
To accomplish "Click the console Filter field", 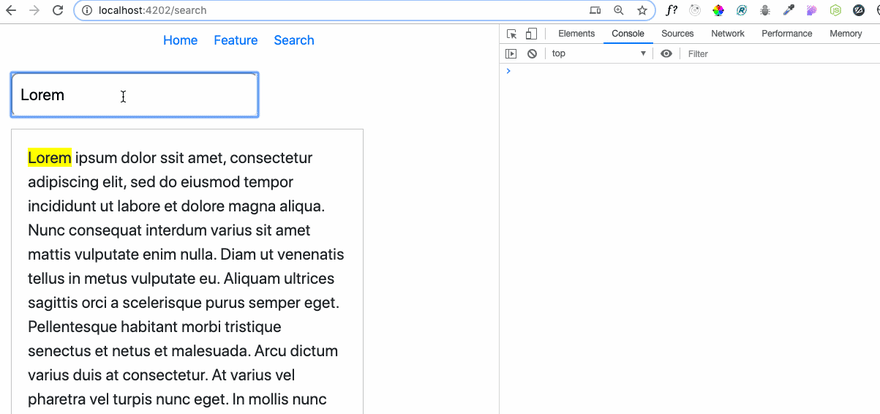I will point(780,54).
